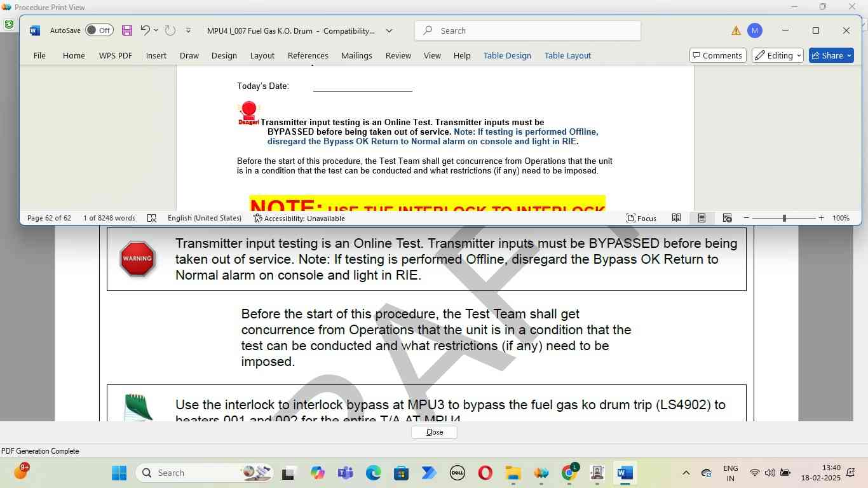Click the zoom slider handle
Screen dimensions: 868x488
[x=784, y=218]
